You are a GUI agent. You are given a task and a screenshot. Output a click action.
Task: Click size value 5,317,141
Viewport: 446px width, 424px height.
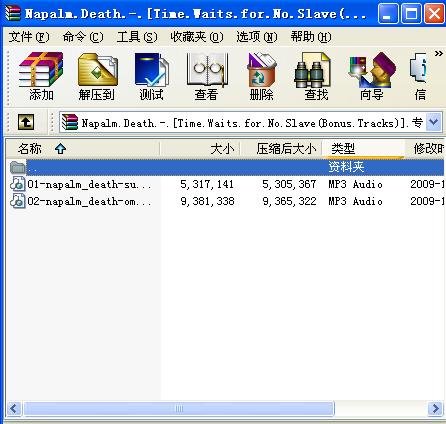click(x=207, y=184)
